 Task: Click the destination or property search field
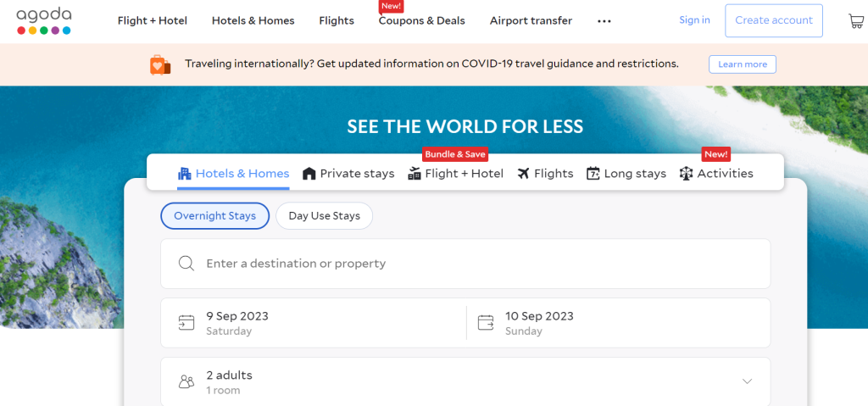(475, 264)
